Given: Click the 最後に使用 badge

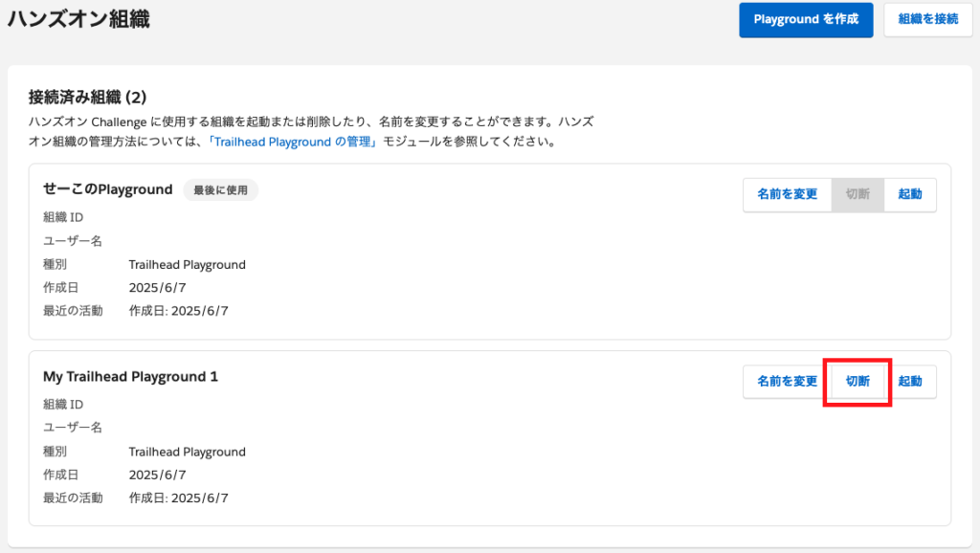Looking at the screenshot, I should point(221,190).
